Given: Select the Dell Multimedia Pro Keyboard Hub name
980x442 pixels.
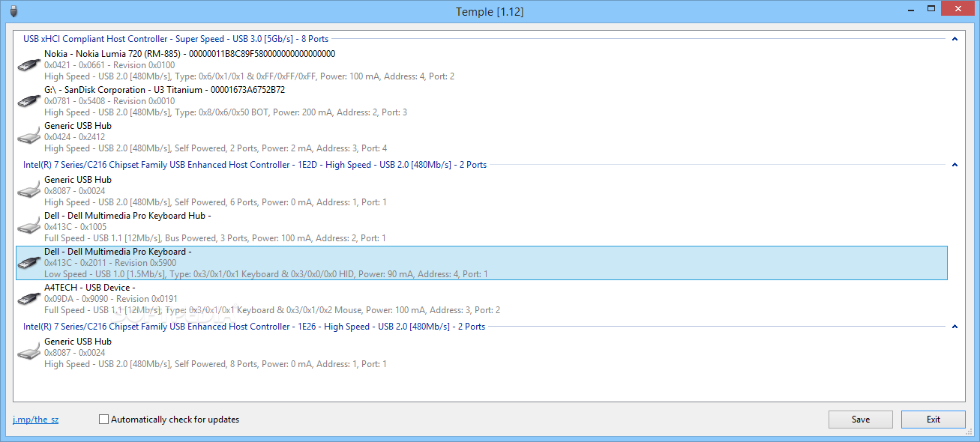Looking at the screenshot, I should click(x=127, y=216).
